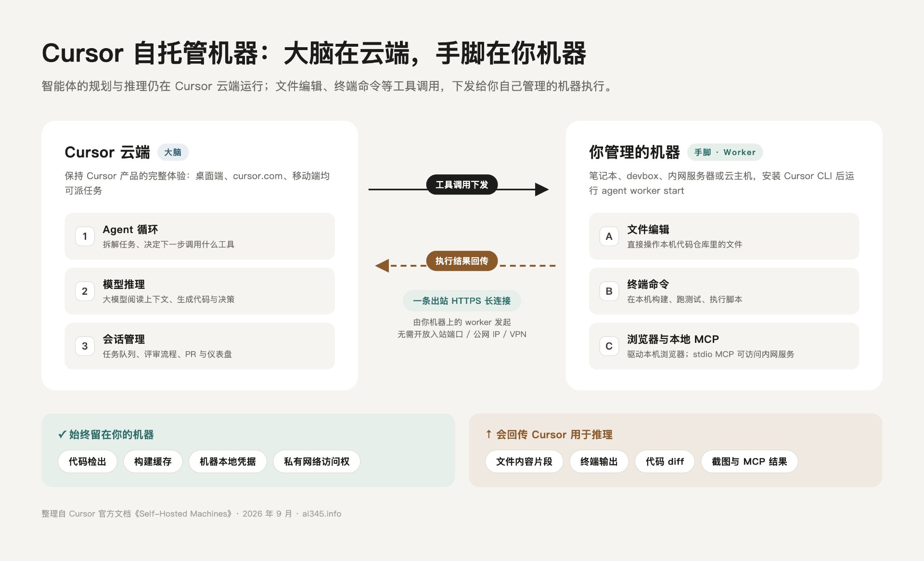Click the text 驱动本机浏览器；stdio MCP 可访问内网服务
The height and width of the screenshot is (561, 924).
point(710,354)
